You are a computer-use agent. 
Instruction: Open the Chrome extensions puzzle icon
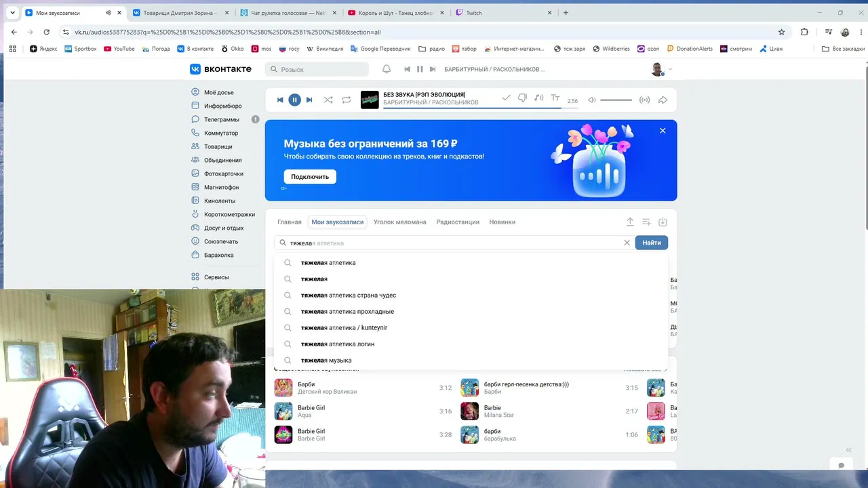coord(804,32)
